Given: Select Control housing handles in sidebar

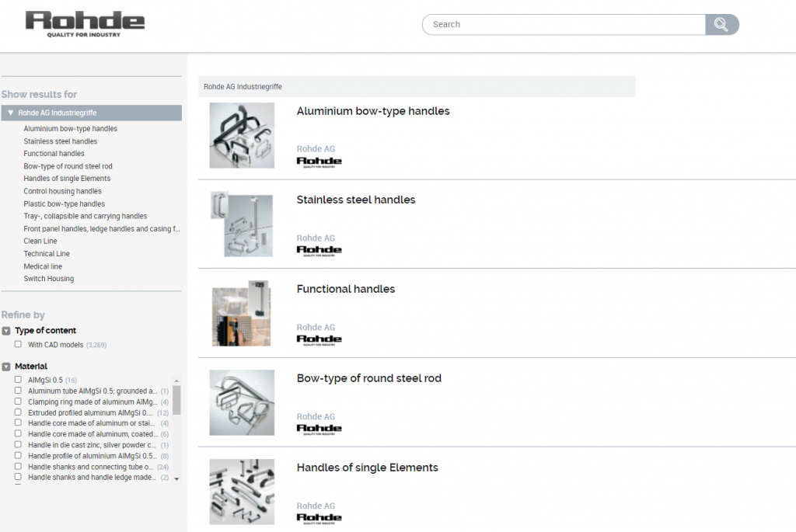Looking at the screenshot, I should [62, 191].
